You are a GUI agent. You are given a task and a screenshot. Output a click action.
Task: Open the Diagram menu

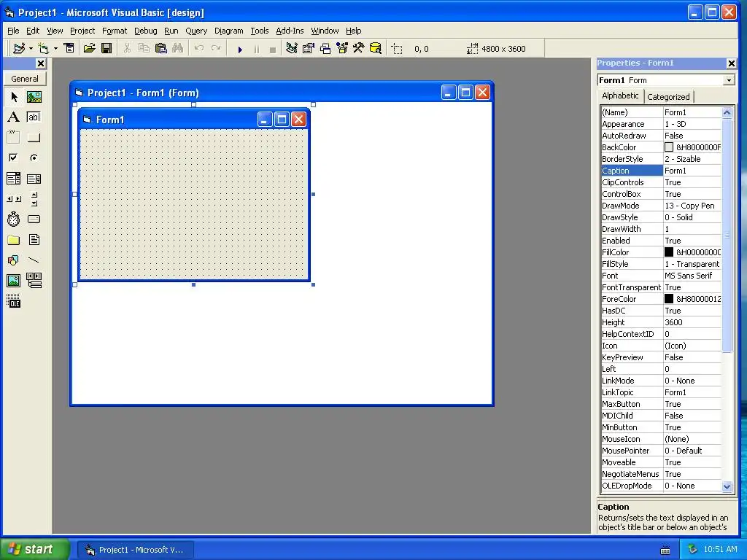click(x=228, y=31)
